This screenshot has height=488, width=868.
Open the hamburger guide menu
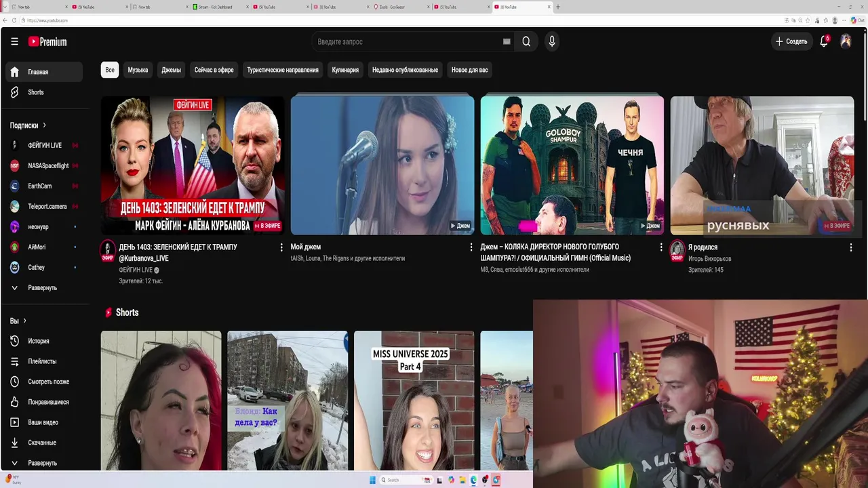point(14,41)
